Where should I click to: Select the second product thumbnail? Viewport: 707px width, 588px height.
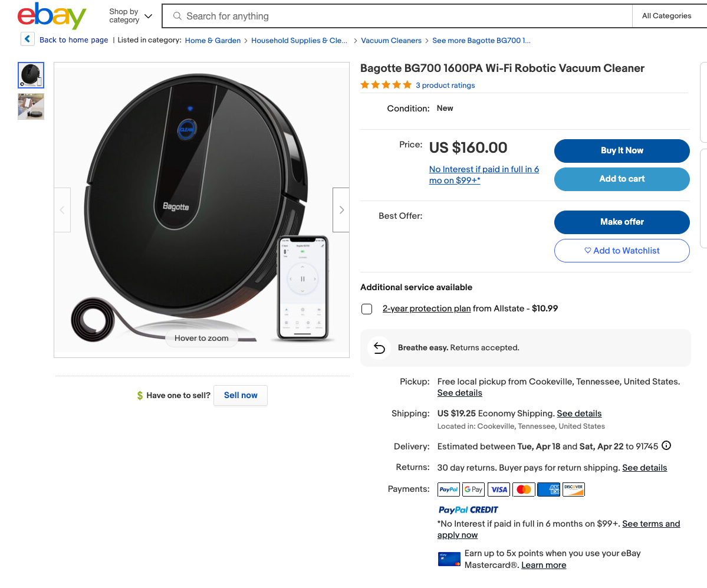pos(31,107)
